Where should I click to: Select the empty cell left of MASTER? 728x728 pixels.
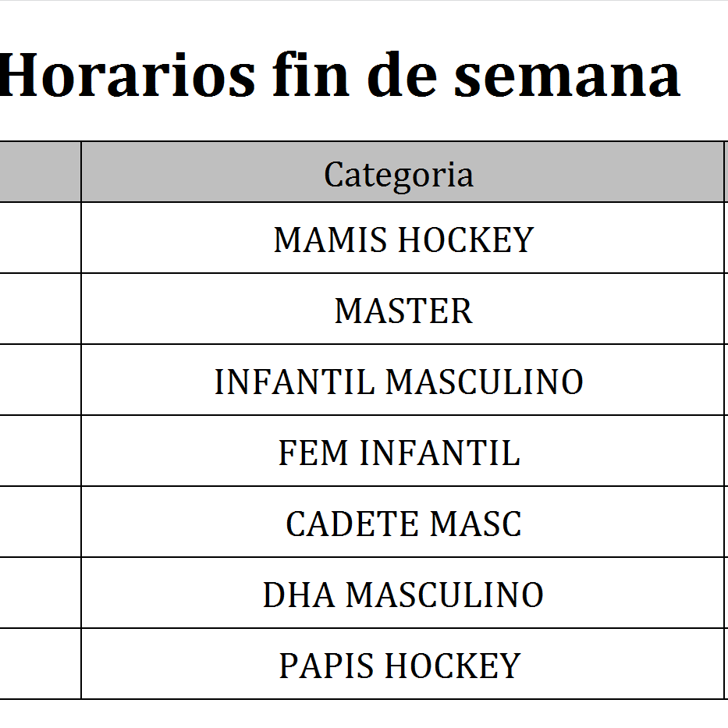[39, 310]
